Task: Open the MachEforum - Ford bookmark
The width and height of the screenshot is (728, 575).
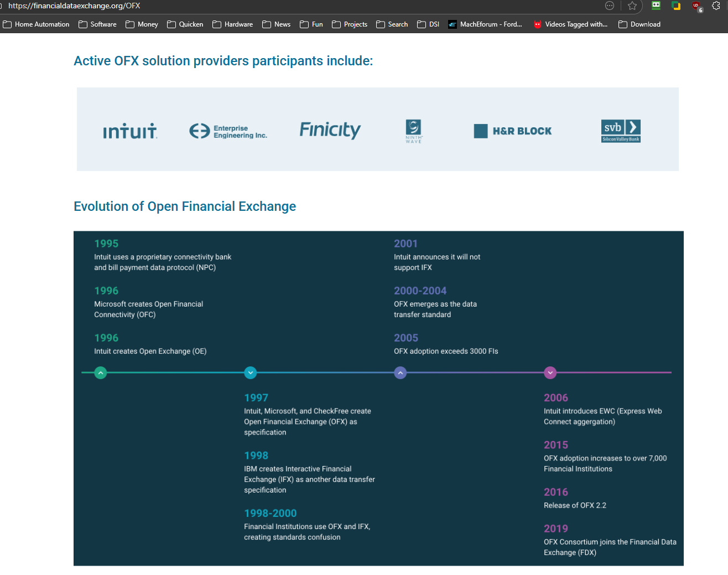Action: (485, 24)
